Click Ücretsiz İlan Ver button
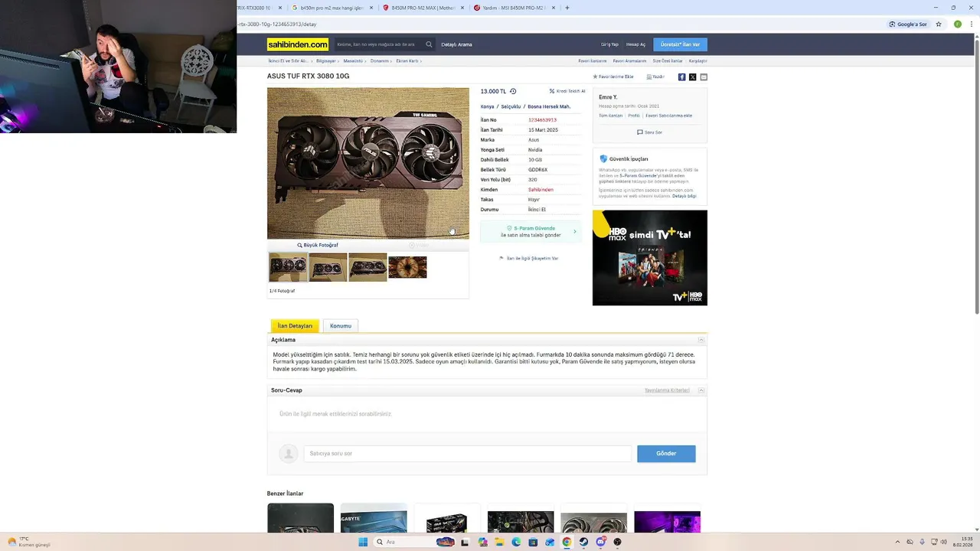 (680, 44)
